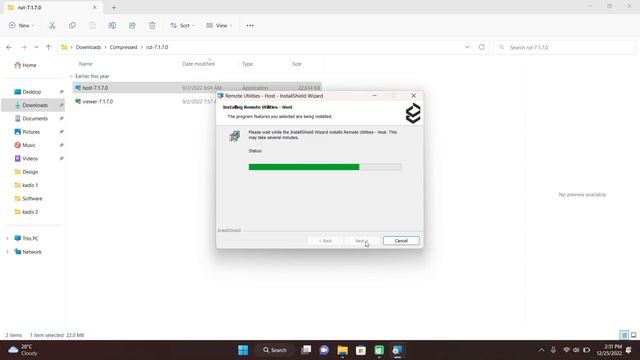The width and height of the screenshot is (640, 360).
Task: Open the microphone tray icon
Action: [553, 350]
